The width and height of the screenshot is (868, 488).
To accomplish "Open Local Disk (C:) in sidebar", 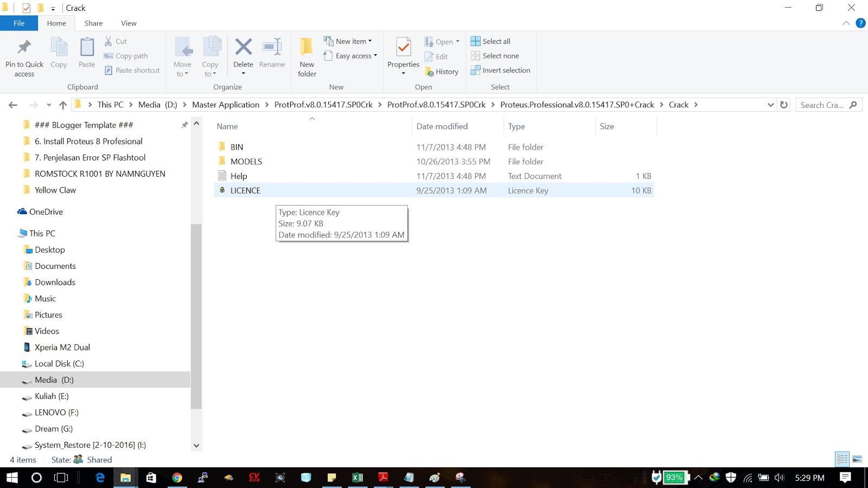I will 59,364.
